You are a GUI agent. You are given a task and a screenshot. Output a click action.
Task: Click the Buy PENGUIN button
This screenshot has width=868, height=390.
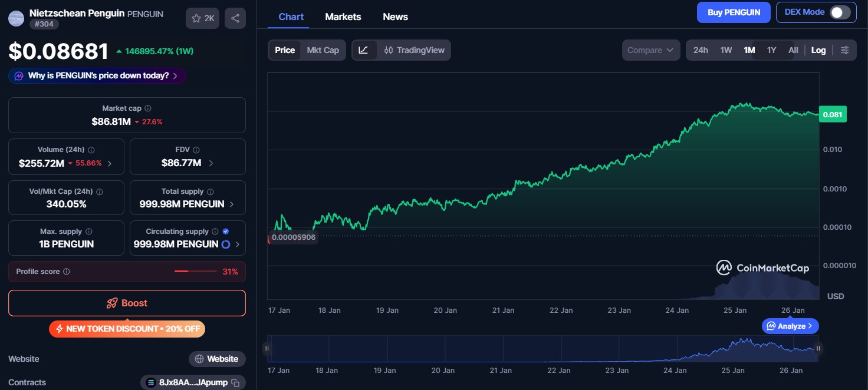pyautogui.click(x=733, y=12)
